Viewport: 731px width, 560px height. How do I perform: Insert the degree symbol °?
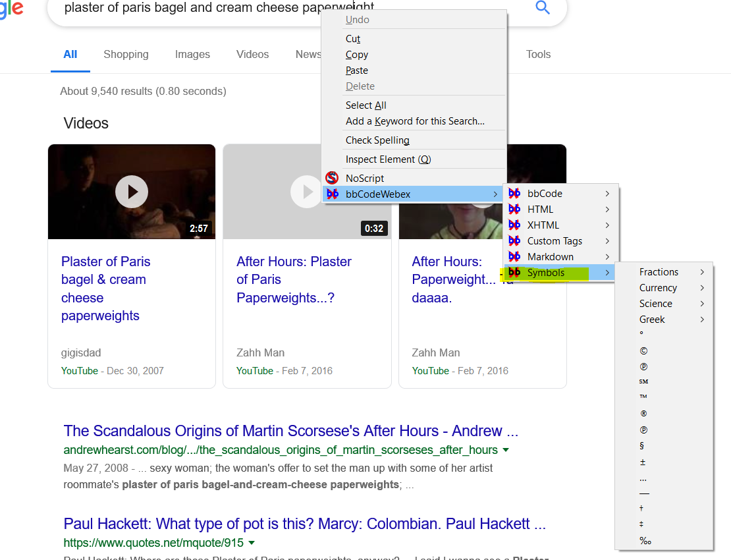pyautogui.click(x=641, y=333)
